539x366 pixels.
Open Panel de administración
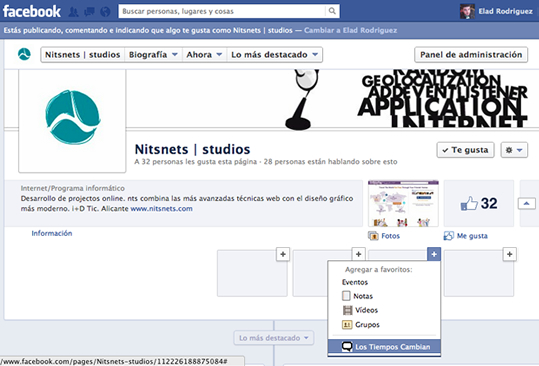[471, 55]
